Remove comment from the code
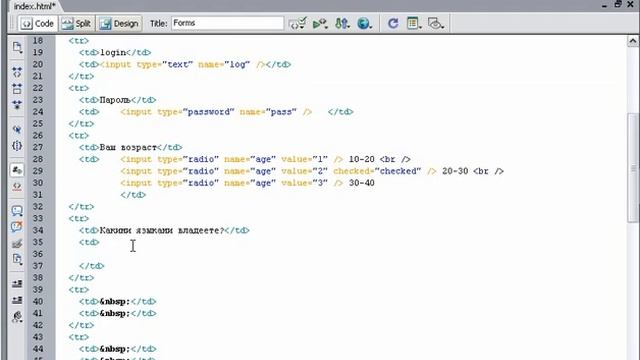640x360 pixels. click(x=17, y=227)
